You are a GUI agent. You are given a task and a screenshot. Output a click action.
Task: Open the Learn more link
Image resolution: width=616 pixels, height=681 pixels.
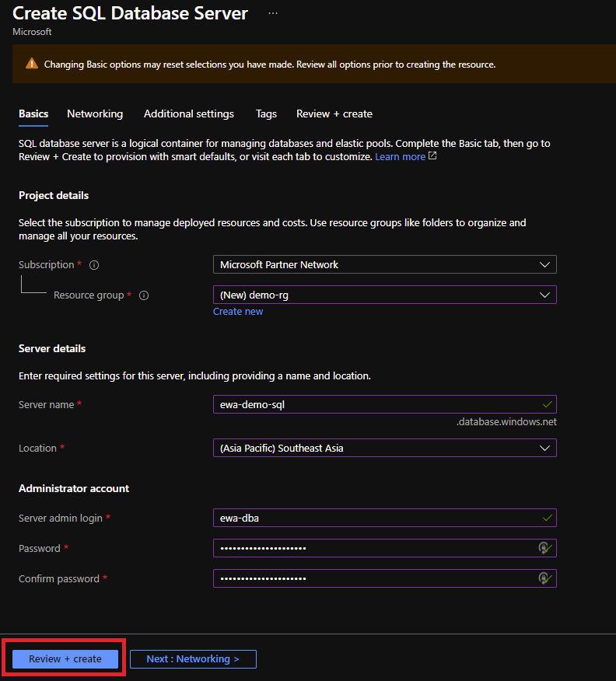[400, 157]
